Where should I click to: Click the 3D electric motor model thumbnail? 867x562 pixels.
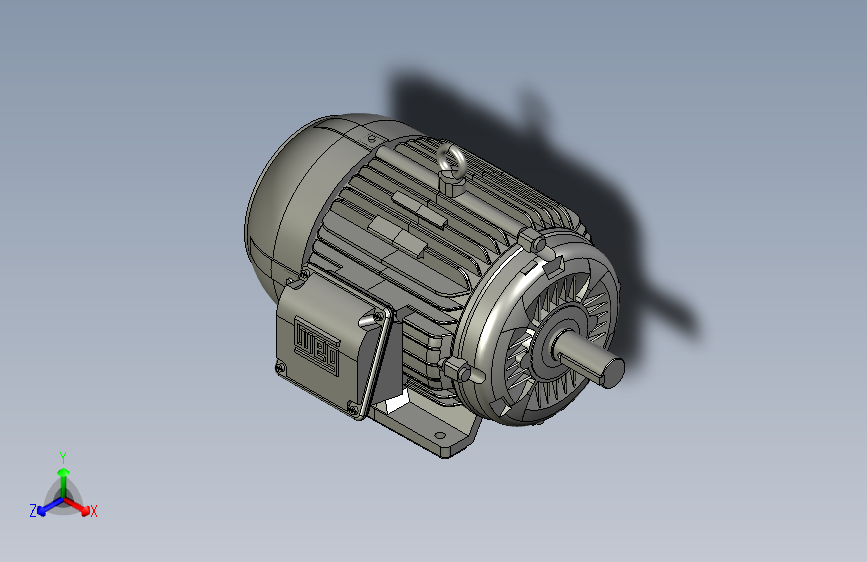click(434, 286)
